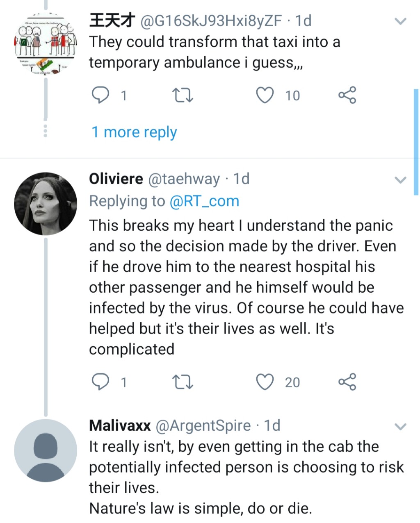The width and height of the screenshot is (420, 523).
Task: Open options chevron on Oliviere's tweet
Action: (400, 180)
